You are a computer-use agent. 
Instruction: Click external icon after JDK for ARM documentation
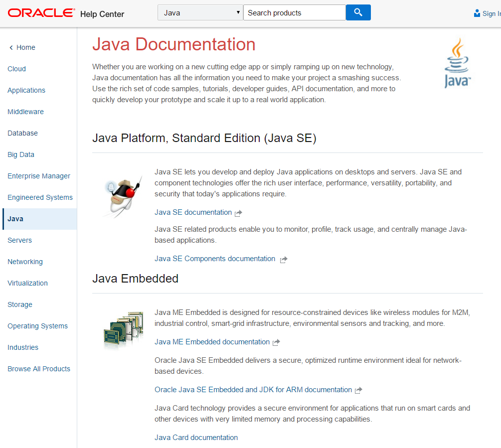click(x=358, y=390)
